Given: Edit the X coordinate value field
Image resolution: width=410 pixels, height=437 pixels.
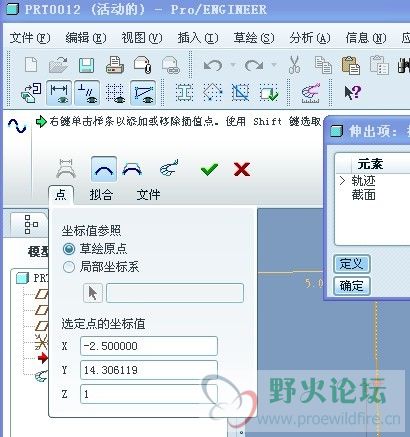Looking at the screenshot, I should tap(149, 346).
